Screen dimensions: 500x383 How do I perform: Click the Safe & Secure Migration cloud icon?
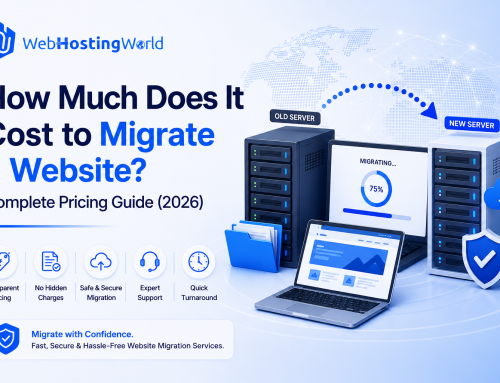pyautogui.click(x=101, y=261)
